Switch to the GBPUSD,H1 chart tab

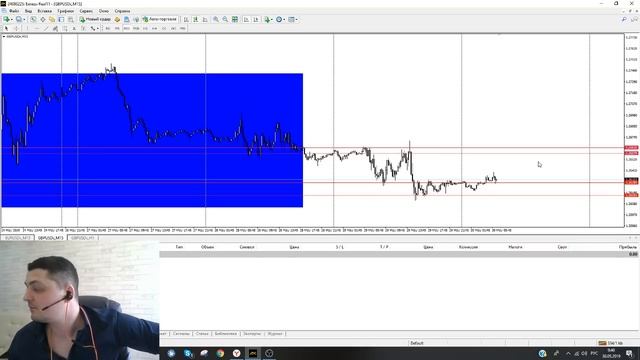coord(83,238)
